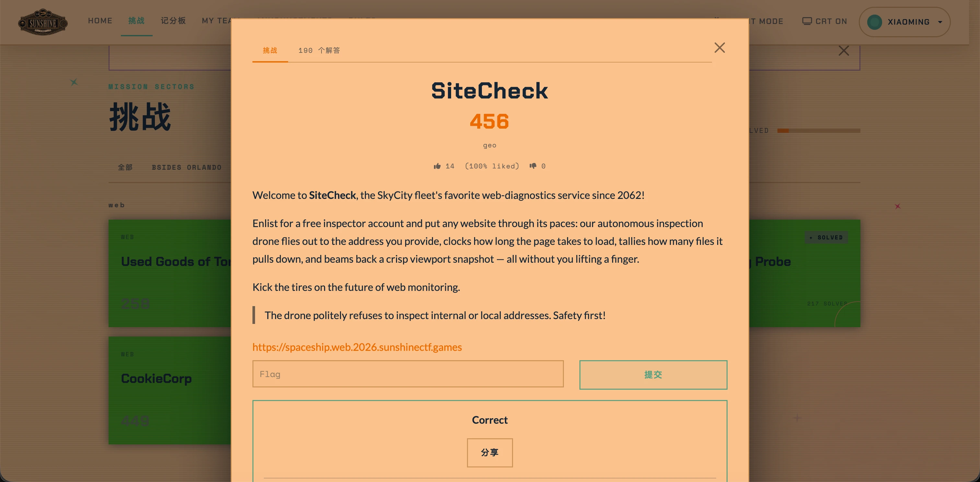Click the 分享 share button
This screenshot has width=980, height=482.
tap(490, 452)
